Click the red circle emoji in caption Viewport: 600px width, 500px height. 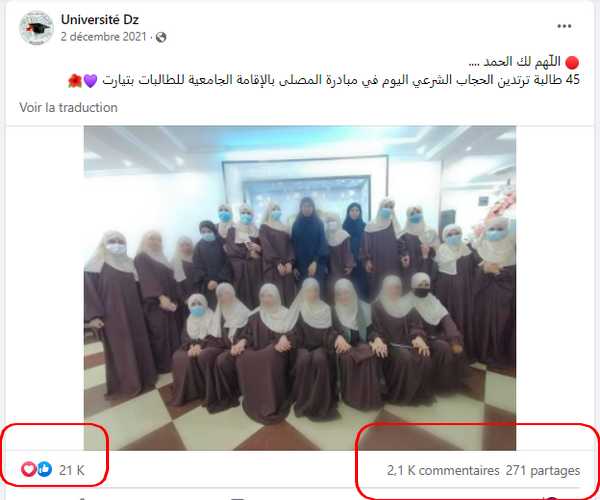572,62
